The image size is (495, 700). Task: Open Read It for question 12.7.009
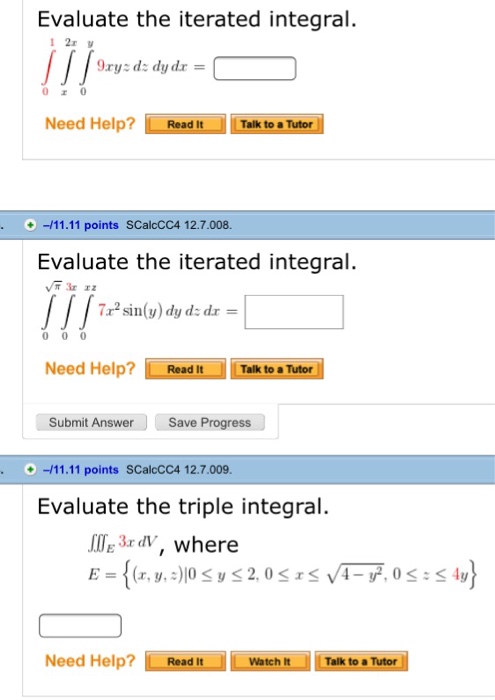coord(185,661)
